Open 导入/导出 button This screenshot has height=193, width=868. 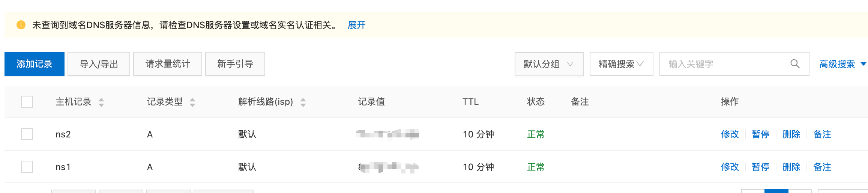[x=99, y=64]
